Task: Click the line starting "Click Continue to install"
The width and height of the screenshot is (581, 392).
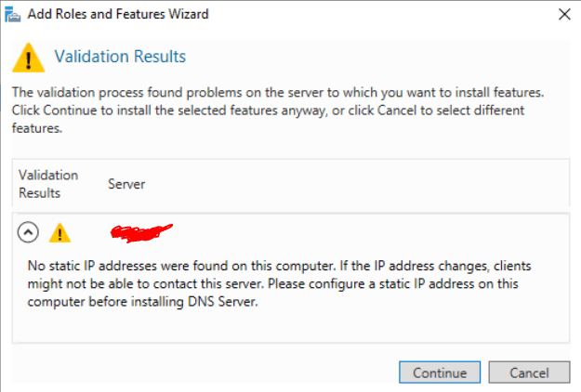Action: click(268, 111)
